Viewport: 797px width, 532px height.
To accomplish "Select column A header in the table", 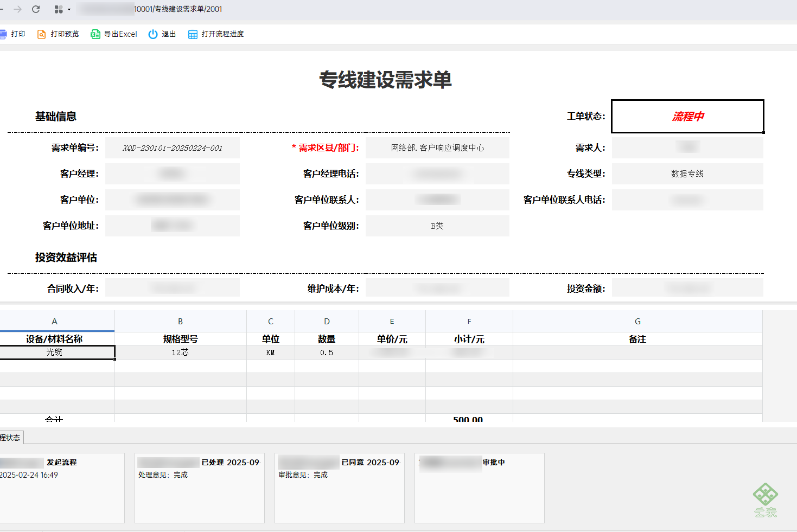I will tap(57, 321).
